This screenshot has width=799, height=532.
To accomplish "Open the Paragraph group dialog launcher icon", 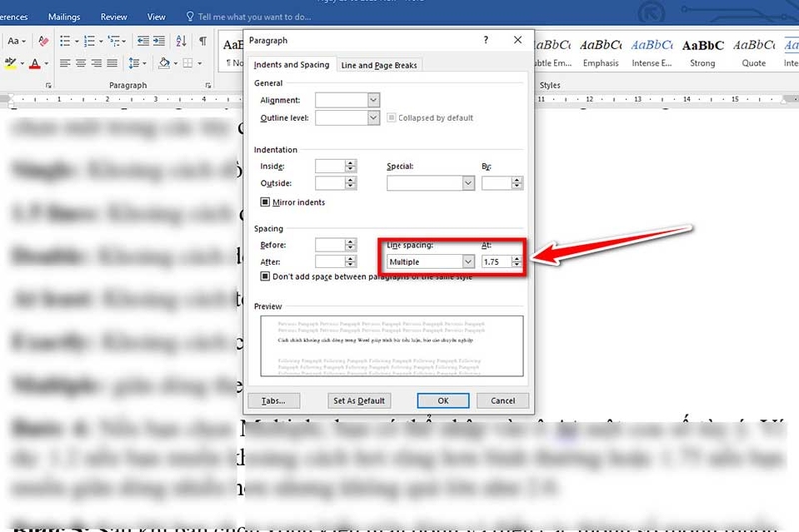I will pyautogui.click(x=208, y=85).
